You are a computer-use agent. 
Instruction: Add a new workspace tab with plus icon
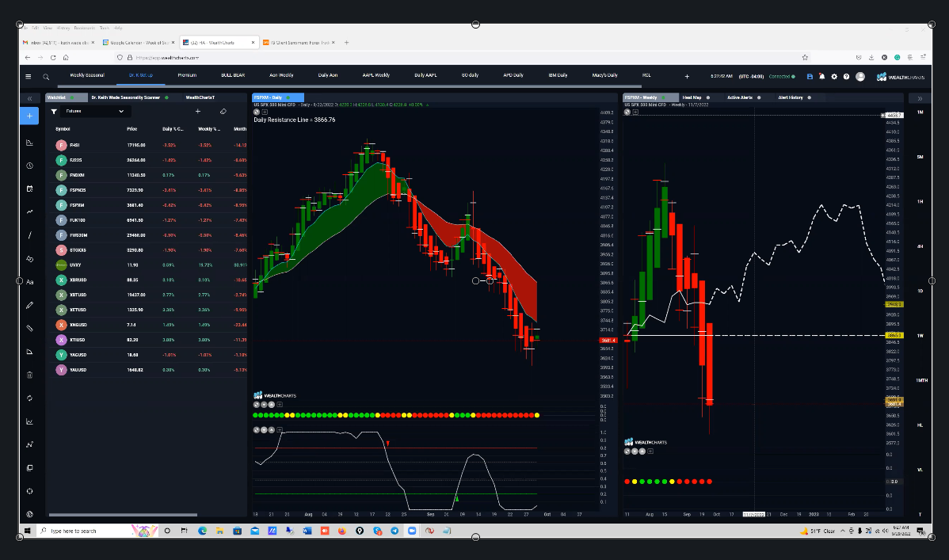click(x=687, y=76)
